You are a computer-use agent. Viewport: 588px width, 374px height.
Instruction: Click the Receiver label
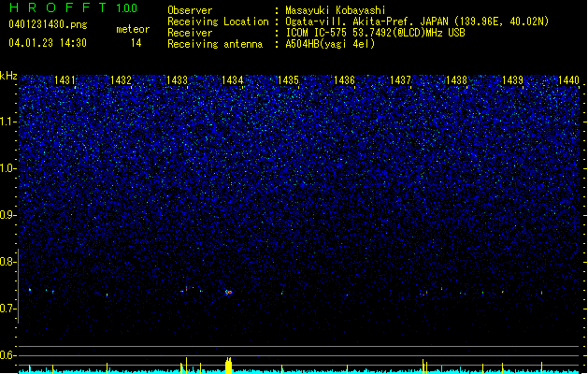click(x=190, y=33)
